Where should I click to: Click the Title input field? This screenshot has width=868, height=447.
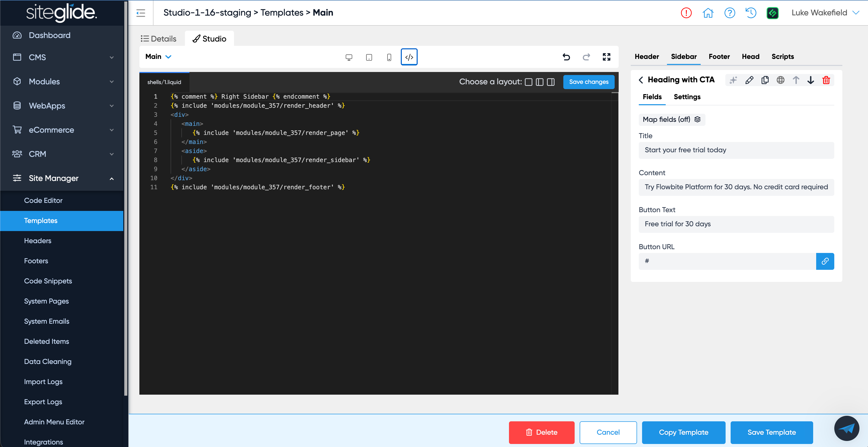pyautogui.click(x=736, y=150)
